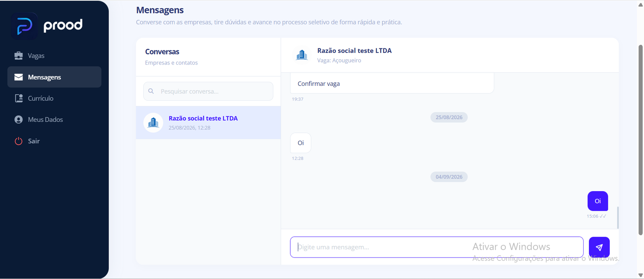Image resolution: width=644 pixels, height=279 pixels.
Task: Click the Vagas briefcase icon
Action: pyautogui.click(x=19, y=56)
